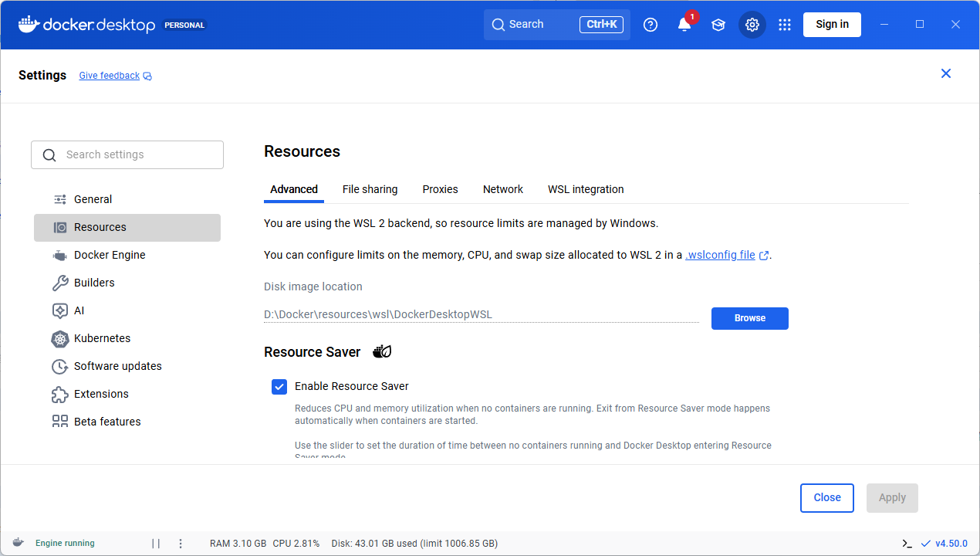Click the Browse button for disk image
Screen dimensions: 980x556
pyautogui.click(x=750, y=318)
